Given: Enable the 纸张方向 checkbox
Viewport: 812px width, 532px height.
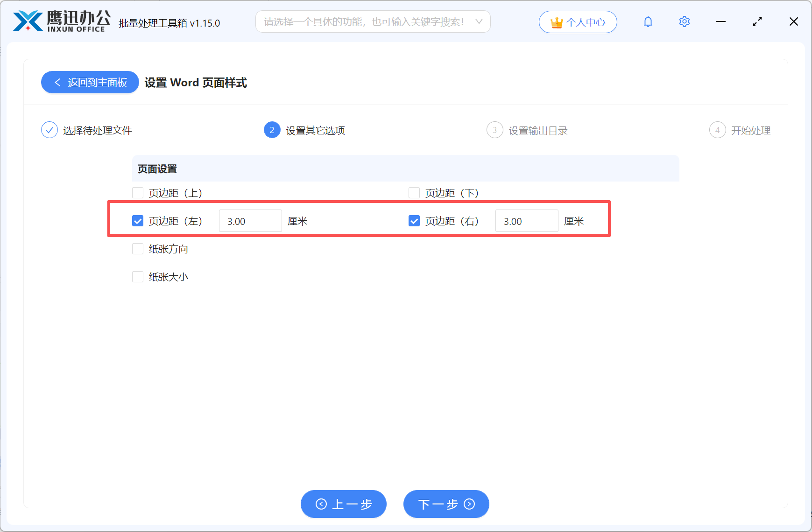Looking at the screenshot, I should tap(138, 249).
